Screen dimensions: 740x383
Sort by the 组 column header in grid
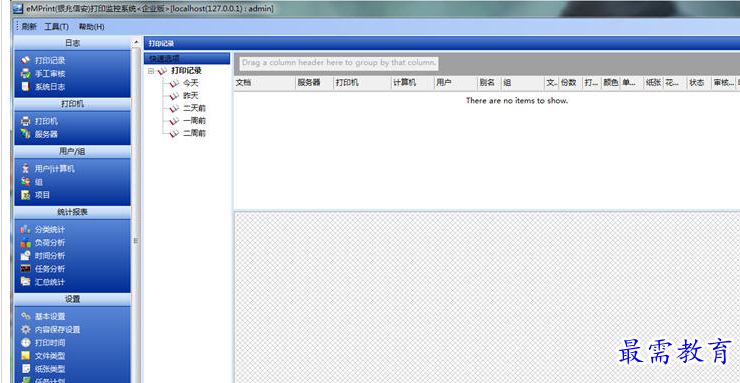click(x=522, y=83)
